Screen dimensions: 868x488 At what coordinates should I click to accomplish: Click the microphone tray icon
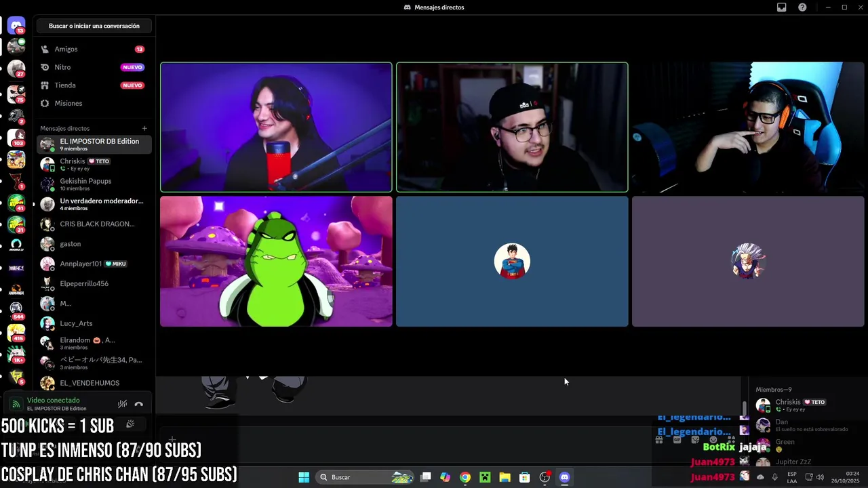(774, 477)
